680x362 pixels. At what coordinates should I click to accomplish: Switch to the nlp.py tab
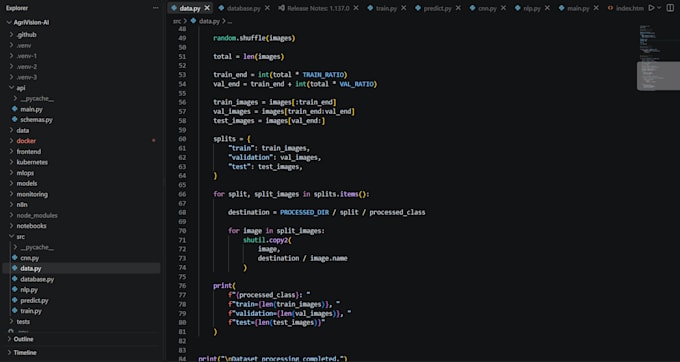click(531, 8)
